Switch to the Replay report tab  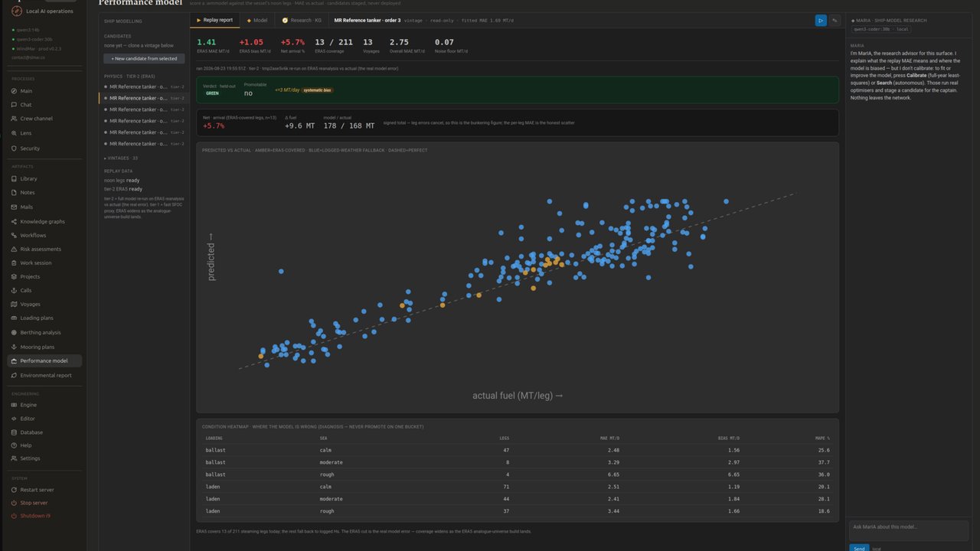215,20
